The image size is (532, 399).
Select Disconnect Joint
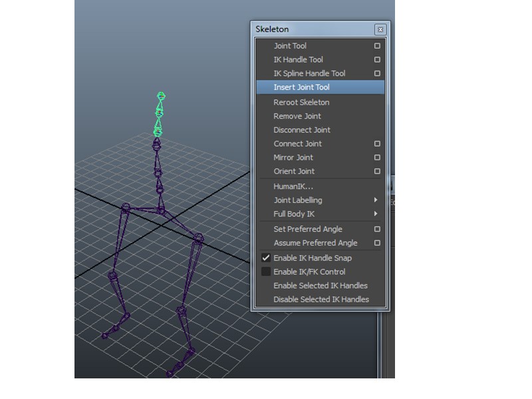coord(302,130)
